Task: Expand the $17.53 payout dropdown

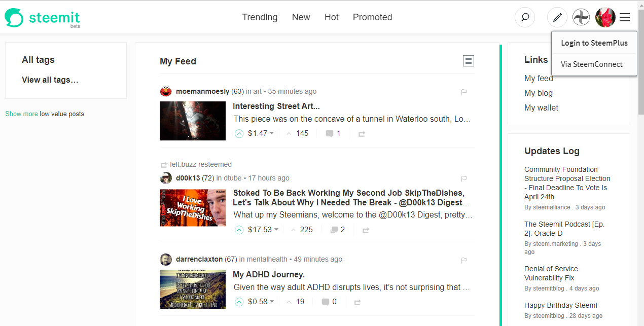Action: (x=276, y=230)
